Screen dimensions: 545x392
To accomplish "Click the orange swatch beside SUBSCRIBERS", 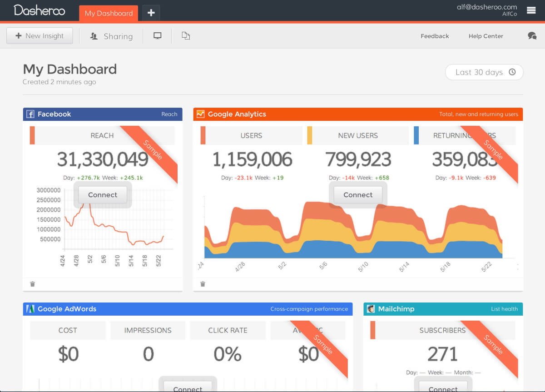I will tap(373, 330).
